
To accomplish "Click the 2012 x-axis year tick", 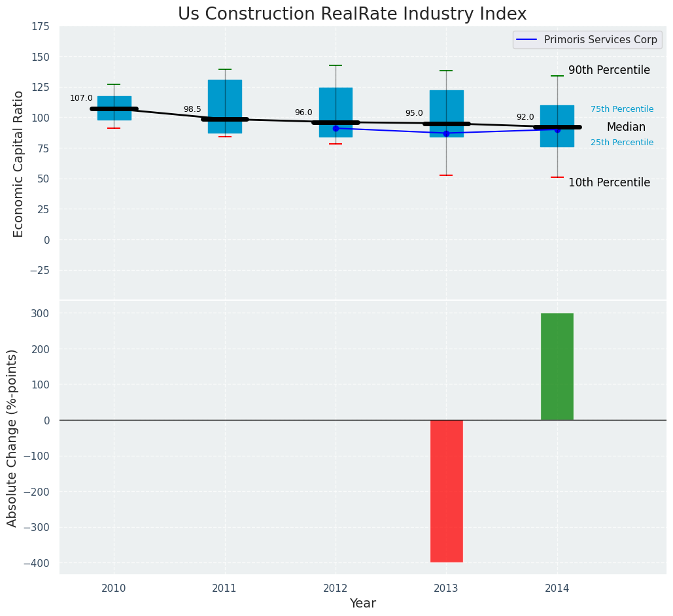I will (x=336, y=588).
